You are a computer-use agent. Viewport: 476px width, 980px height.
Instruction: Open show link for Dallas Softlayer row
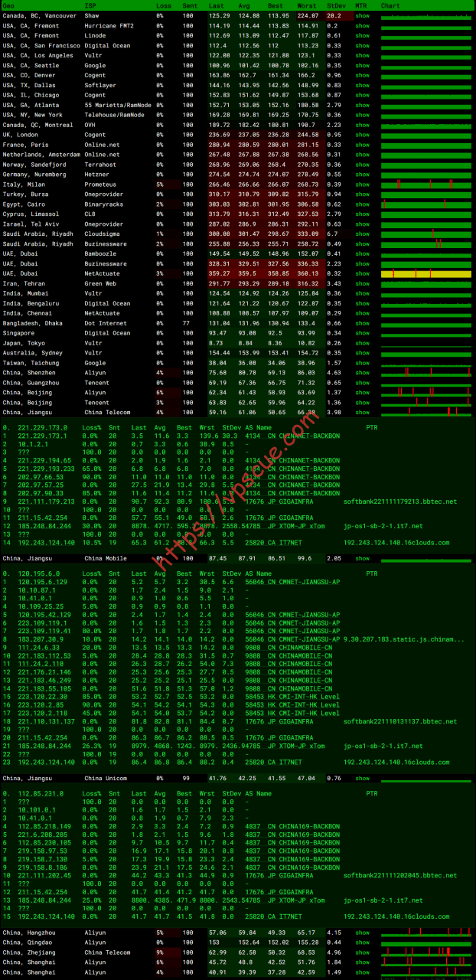tap(362, 85)
